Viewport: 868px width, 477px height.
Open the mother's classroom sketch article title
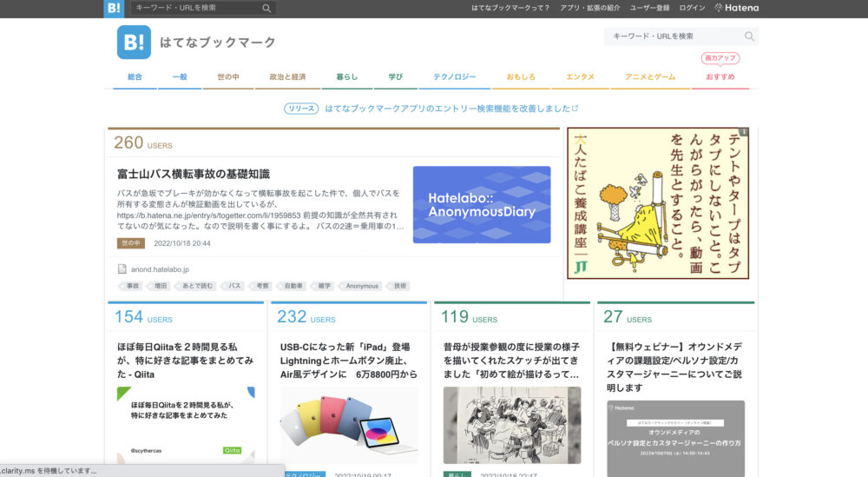511,361
